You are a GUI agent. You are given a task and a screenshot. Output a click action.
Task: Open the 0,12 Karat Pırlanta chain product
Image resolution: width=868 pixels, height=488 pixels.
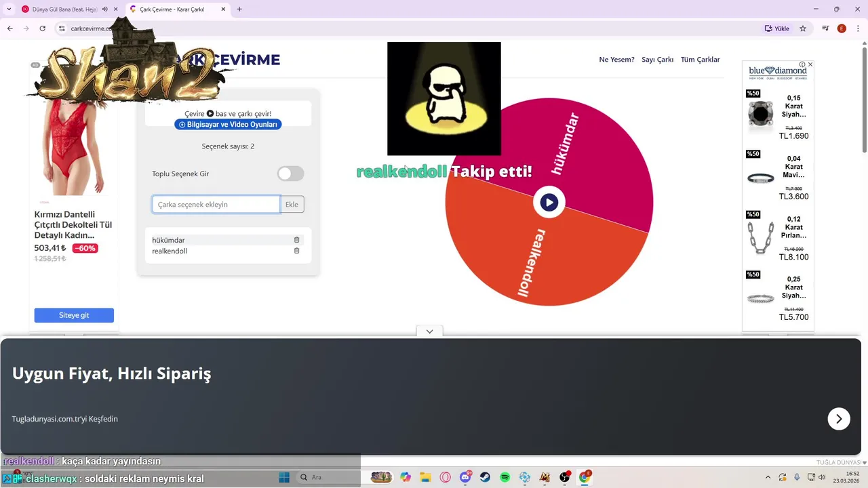(x=778, y=237)
